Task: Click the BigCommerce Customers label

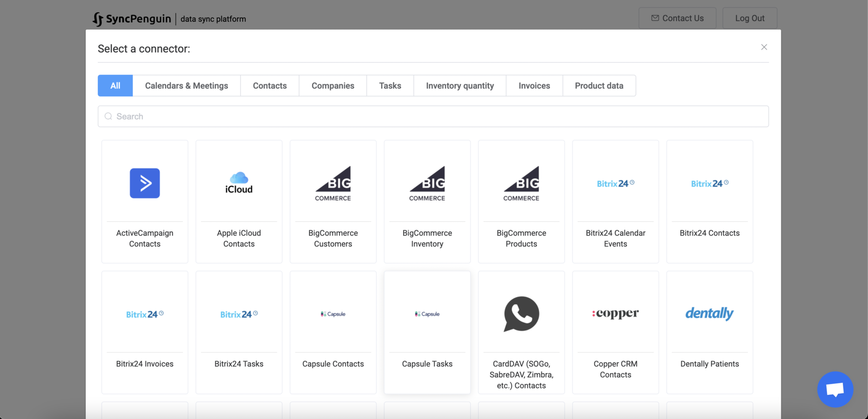Action: pos(333,239)
